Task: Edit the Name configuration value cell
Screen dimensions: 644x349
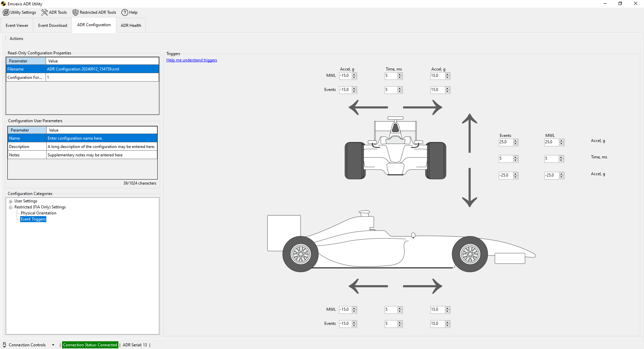Action: (102, 138)
